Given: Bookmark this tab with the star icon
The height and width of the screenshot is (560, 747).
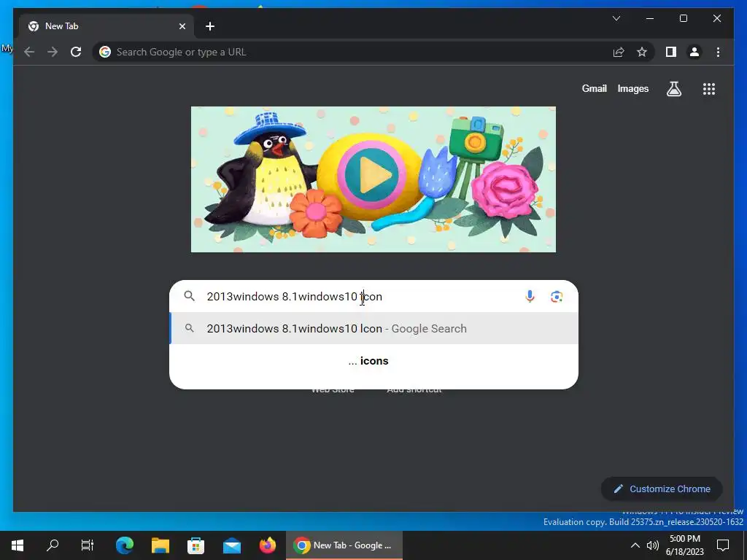Looking at the screenshot, I should (x=642, y=52).
